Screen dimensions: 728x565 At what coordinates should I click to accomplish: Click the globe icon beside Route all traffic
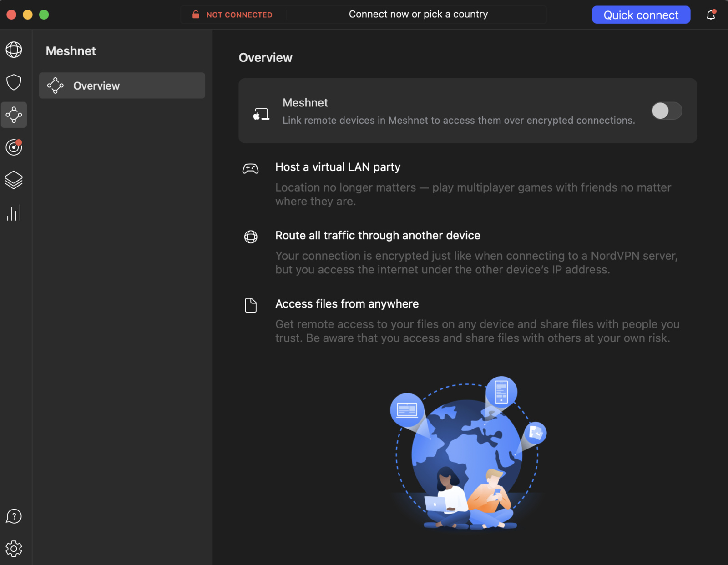[251, 237]
